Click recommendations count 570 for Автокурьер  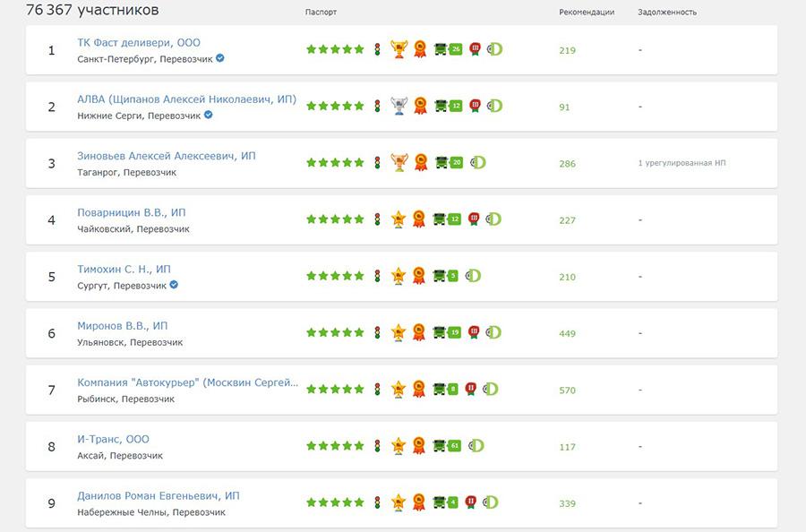567,390
